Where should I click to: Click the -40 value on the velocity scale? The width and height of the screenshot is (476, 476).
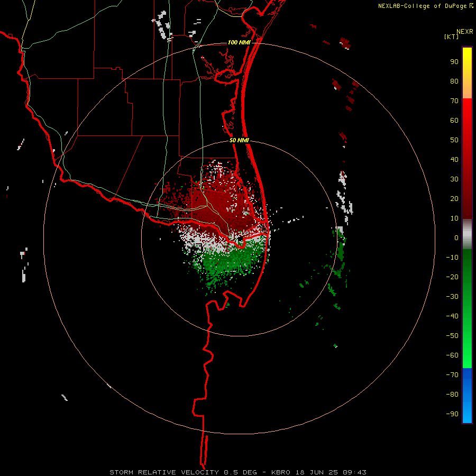click(x=452, y=316)
